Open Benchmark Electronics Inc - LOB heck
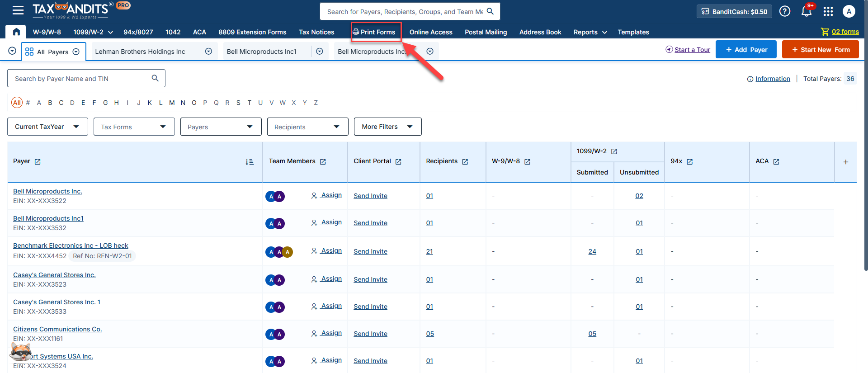The width and height of the screenshot is (868, 373). coord(71,246)
